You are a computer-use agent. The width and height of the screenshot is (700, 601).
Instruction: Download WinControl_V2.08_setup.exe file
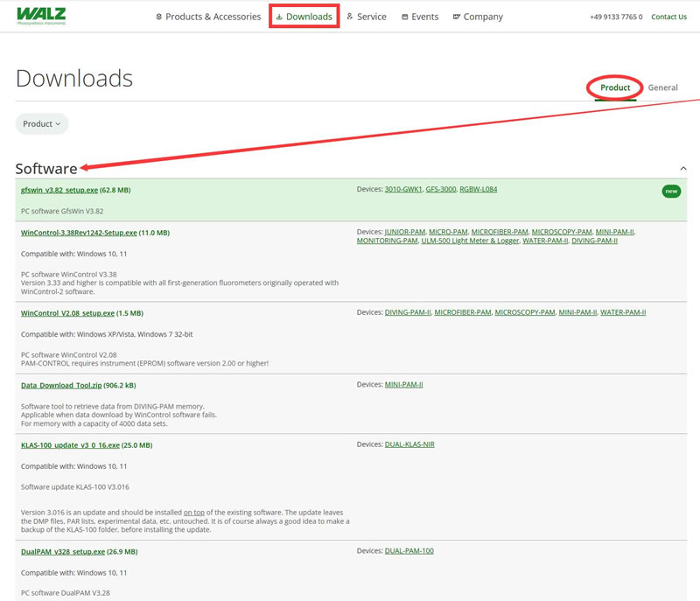67,312
